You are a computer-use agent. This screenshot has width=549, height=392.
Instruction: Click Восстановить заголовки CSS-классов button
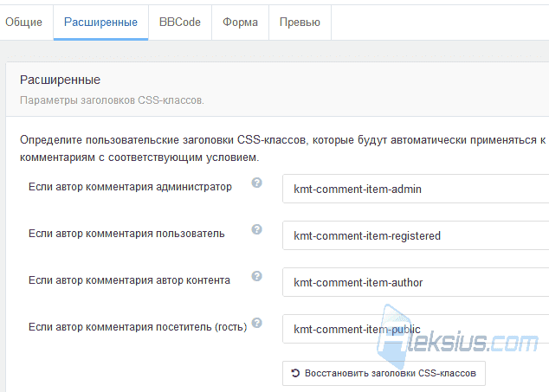click(x=384, y=374)
